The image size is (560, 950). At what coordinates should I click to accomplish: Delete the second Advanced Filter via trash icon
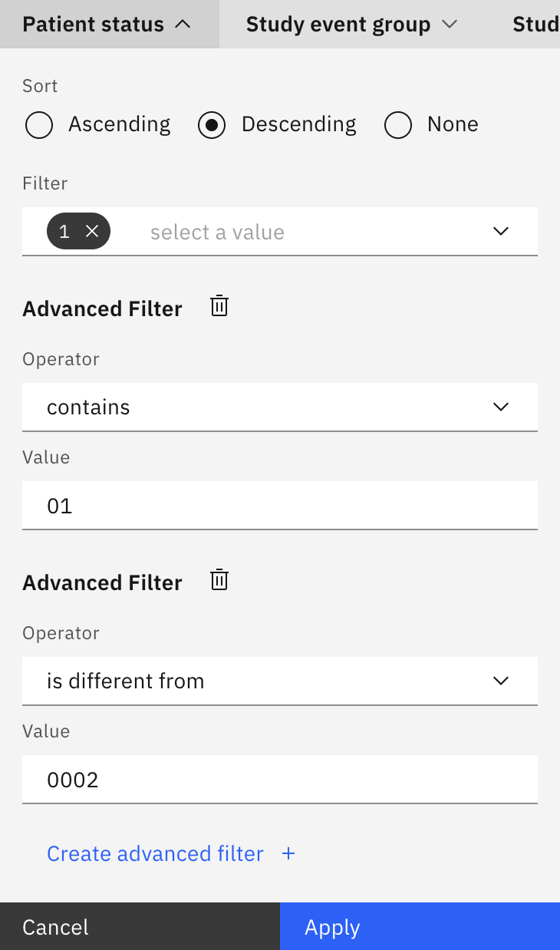[x=219, y=579]
